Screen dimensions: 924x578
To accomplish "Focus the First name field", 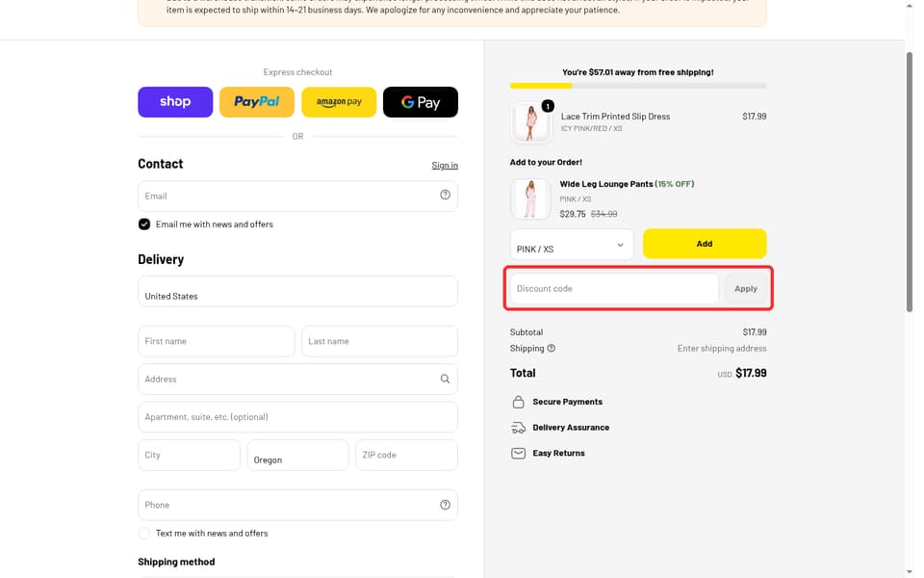I will [x=217, y=341].
